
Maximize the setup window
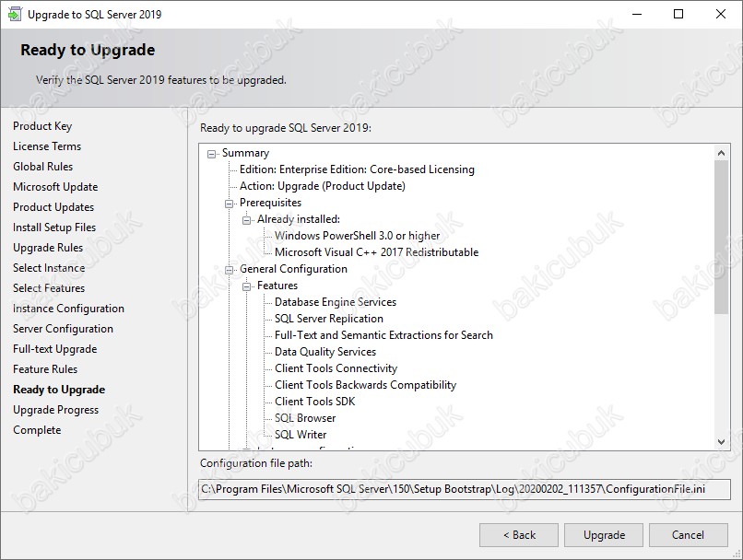pyautogui.click(x=678, y=14)
